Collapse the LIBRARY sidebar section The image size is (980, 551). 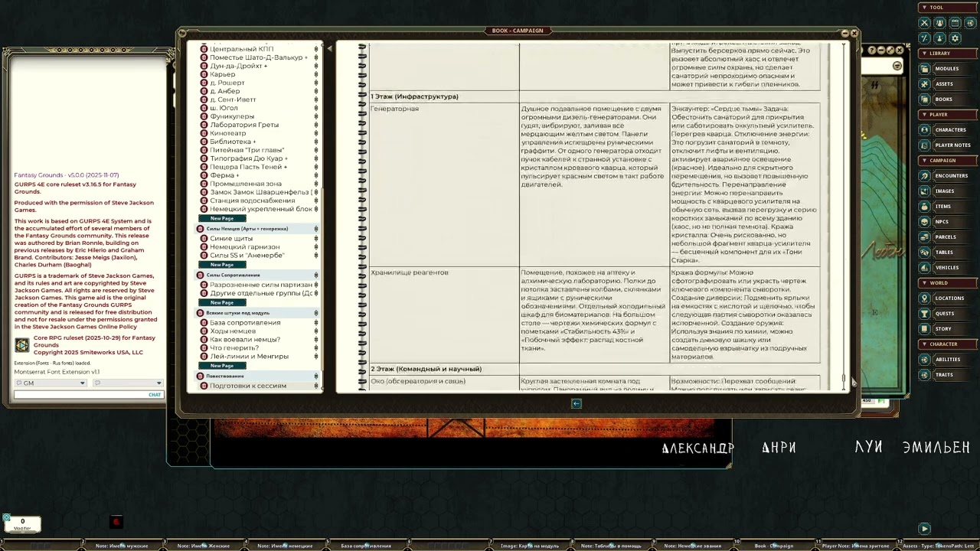point(948,54)
